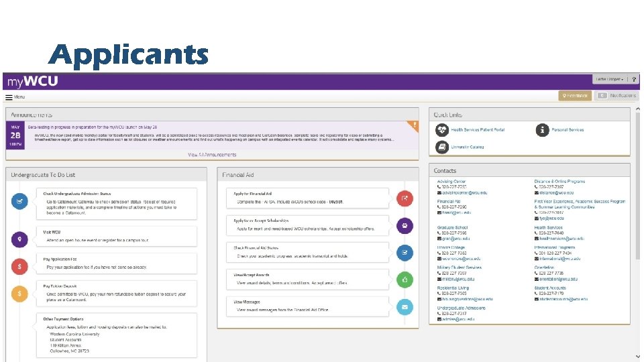Click the May 28 announcement date badge
Viewport: 644px width, 362px height.
[15, 135]
